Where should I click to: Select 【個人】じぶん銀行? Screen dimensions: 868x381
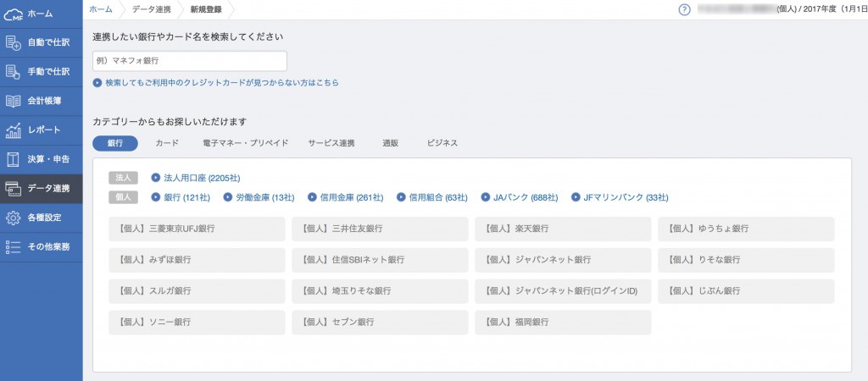(x=746, y=291)
